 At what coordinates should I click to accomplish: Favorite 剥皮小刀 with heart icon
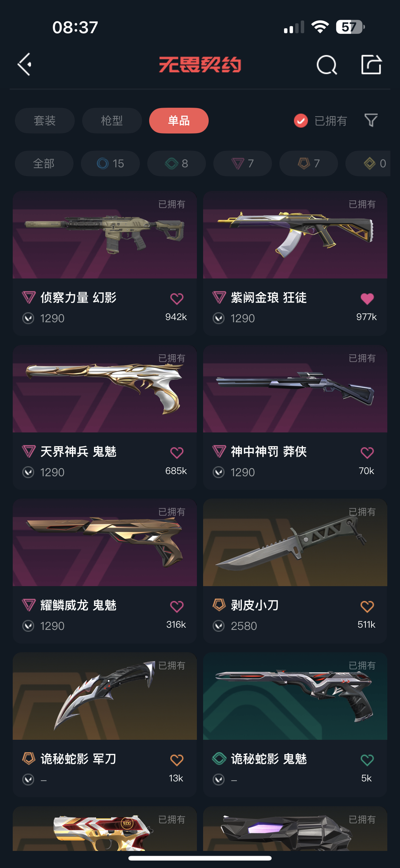pyautogui.click(x=367, y=606)
